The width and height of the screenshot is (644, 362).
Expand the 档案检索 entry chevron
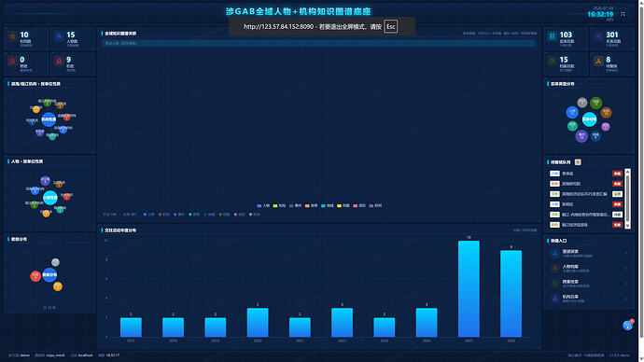(626, 284)
